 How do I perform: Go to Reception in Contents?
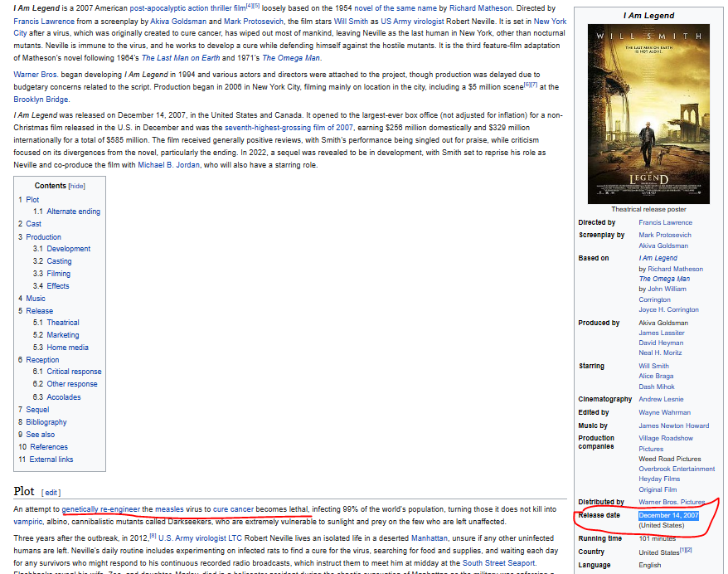[x=43, y=360]
